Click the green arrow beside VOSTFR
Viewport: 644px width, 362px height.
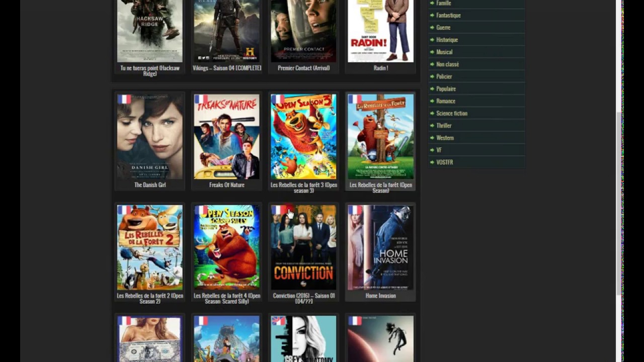432,162
